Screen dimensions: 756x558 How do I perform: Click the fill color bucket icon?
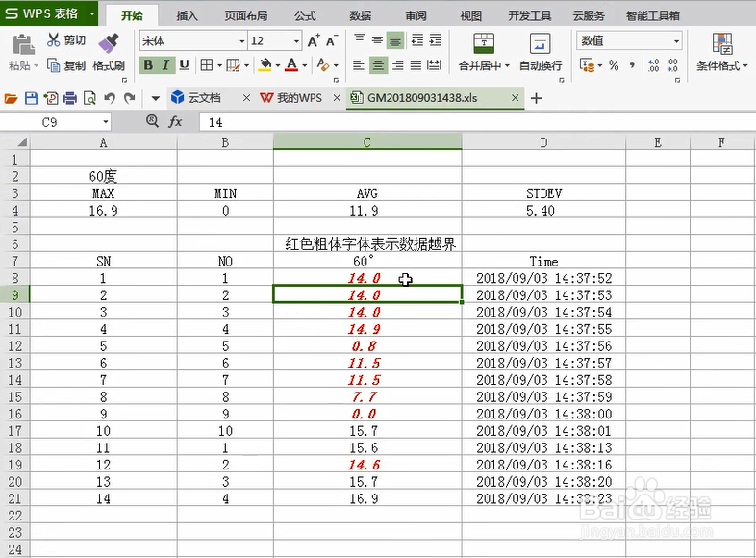point(265,65)
